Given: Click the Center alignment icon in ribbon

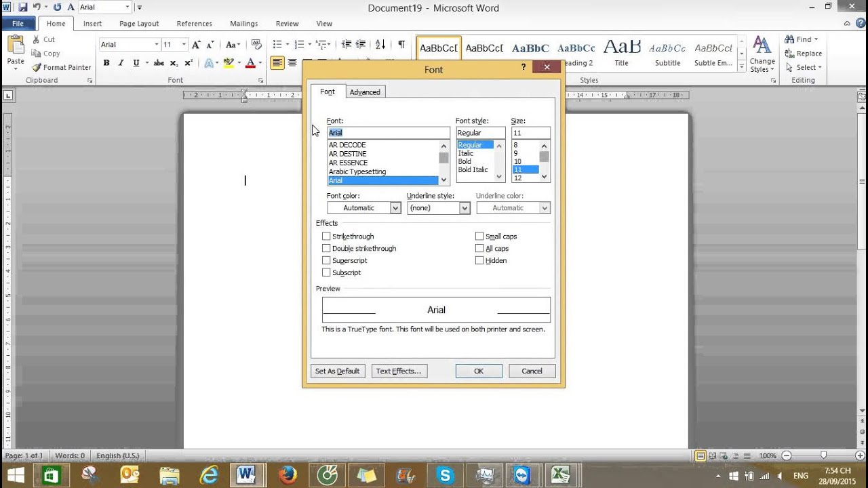Looking at the screenshot, I should coord(292,63).
